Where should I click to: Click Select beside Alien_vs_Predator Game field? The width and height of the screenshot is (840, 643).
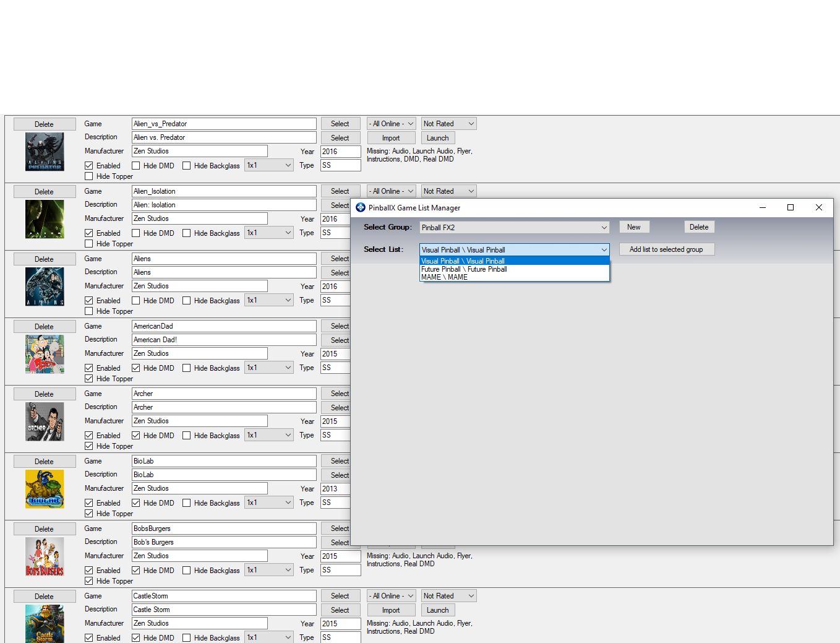coord(340,124)
